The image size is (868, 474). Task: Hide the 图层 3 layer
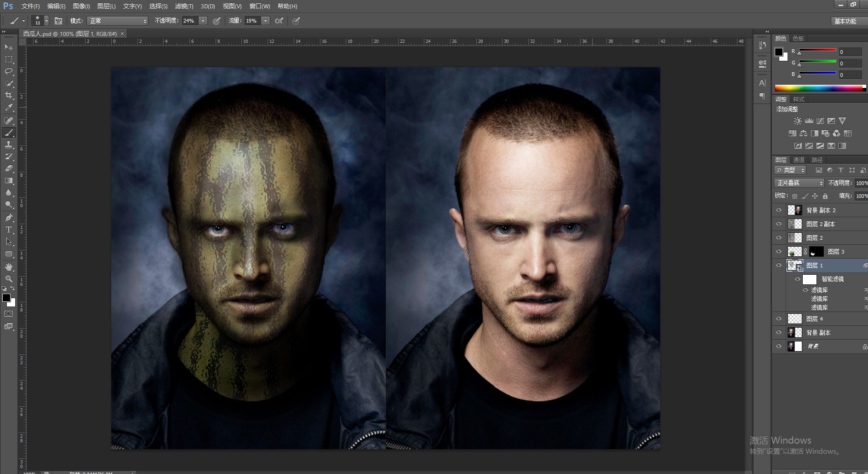(x=779, y=252)
